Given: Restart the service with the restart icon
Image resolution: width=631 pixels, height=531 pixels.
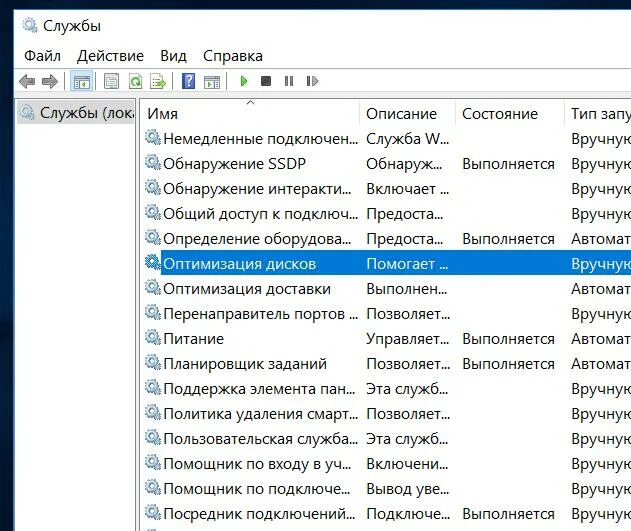Looking at the screenshot, I should point(312,81).
